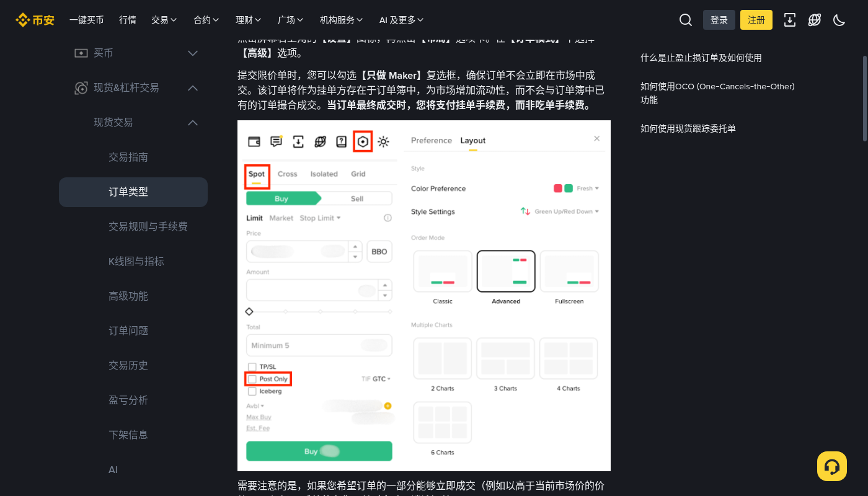
Task: Select 交易指南 in the sidebar
Action: coord(133,157)
